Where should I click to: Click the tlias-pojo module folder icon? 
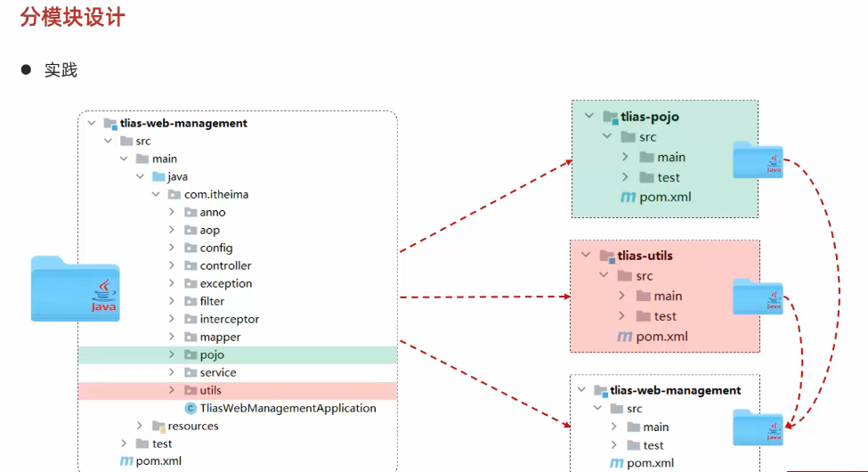pyautogui.click(x=610, y=117)
